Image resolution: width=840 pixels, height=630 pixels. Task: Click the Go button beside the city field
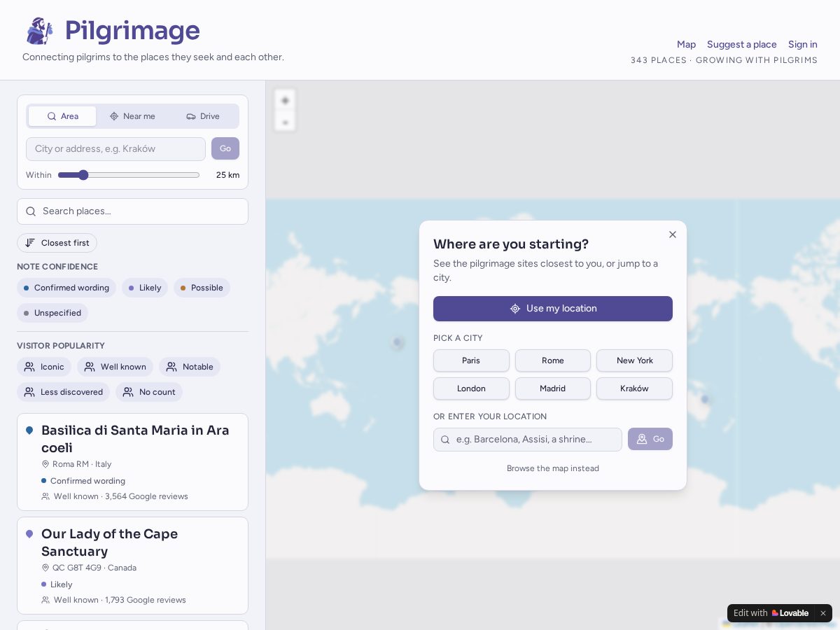(x=225, y=148)
